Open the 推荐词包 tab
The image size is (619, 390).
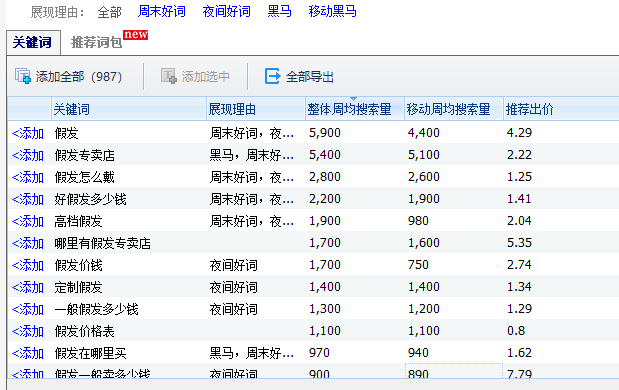click(x=96, y=42)
